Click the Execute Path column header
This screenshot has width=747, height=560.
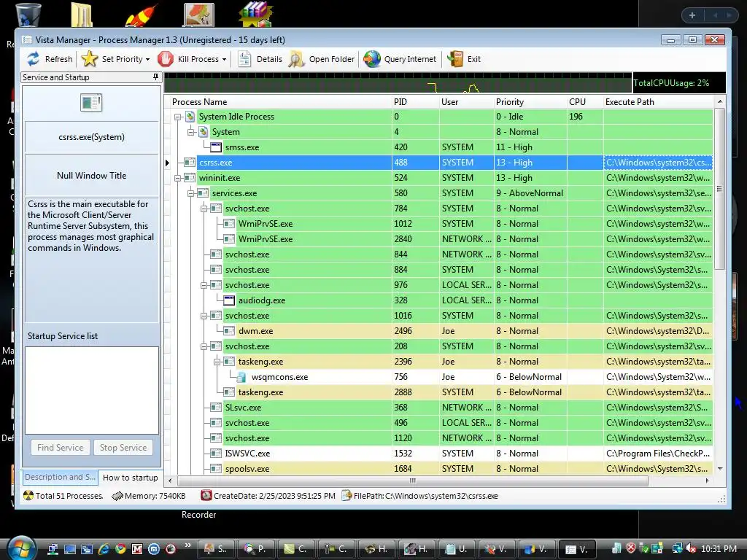tap(658, 102)
